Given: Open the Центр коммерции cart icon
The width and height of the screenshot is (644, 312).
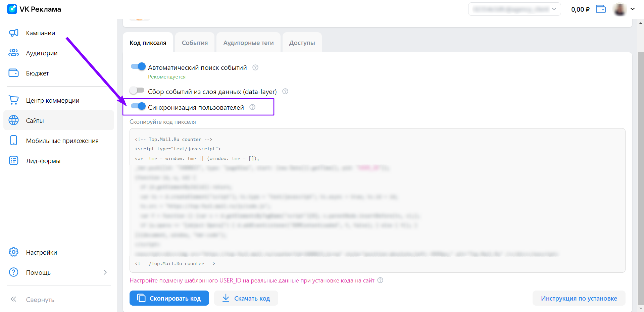Looking at the screenshot, I should tap(14, 100).
